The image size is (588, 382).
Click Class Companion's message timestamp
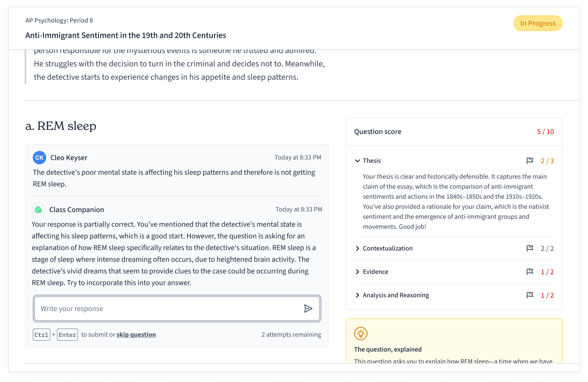(299, 209)
